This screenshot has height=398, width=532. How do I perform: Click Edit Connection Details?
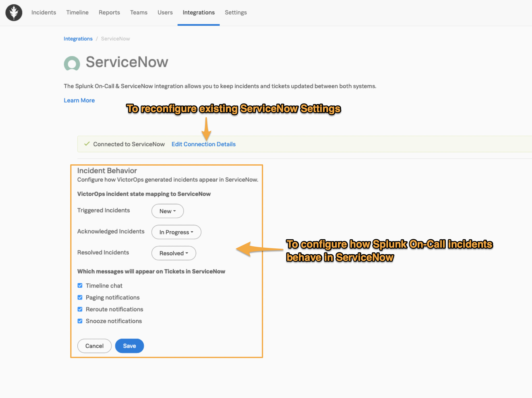(203, 144)
